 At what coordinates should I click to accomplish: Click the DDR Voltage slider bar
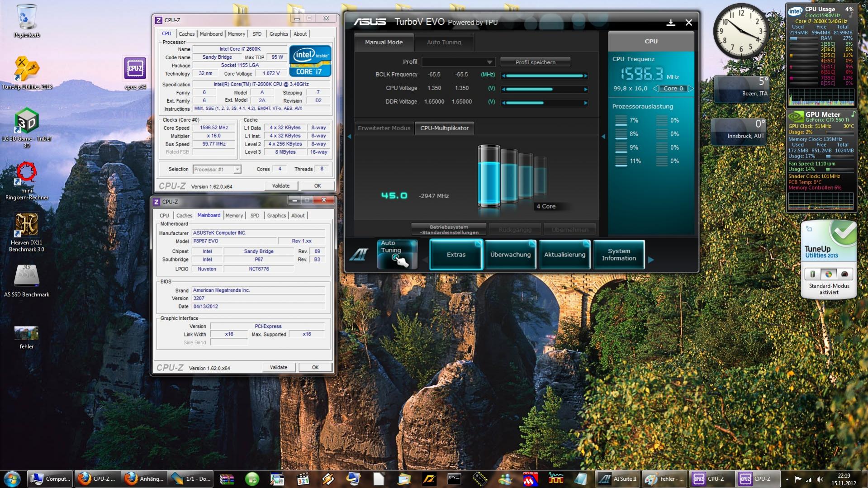[545, 103]
